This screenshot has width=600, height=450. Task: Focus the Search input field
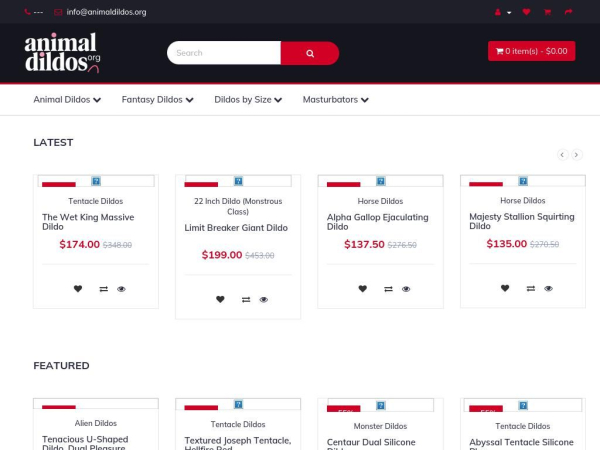point(224,53)
